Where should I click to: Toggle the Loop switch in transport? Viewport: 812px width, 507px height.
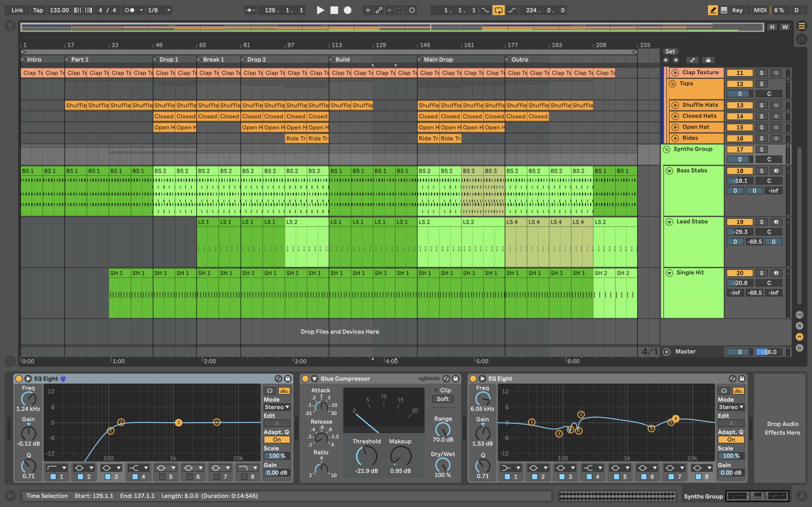click(498, 10)
